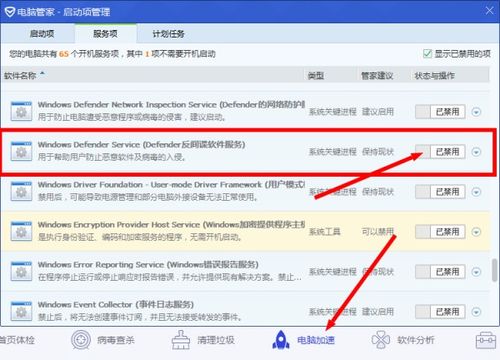Click 保持现状 suggestion in Windows Defender Service row

[x=378, y=152]
